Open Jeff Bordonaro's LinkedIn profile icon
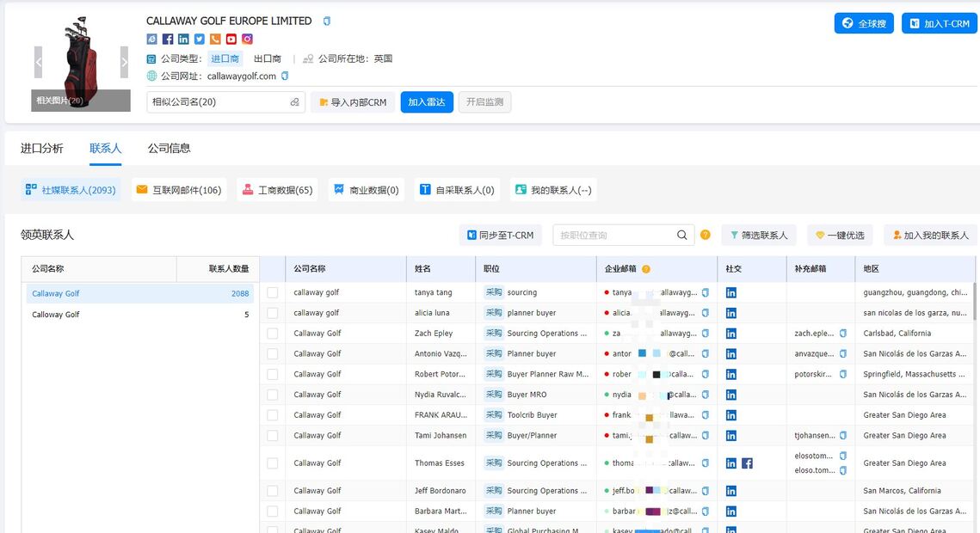The image size is (980, 533). pyautogui.click(x=730, y=491)
